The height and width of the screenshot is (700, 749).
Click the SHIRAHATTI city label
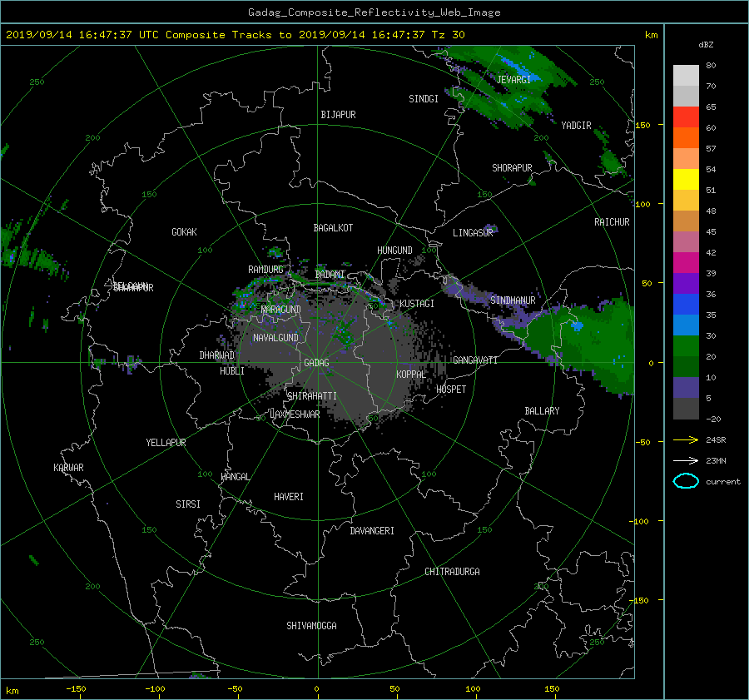pyautogui.click(x=312, y=396)
